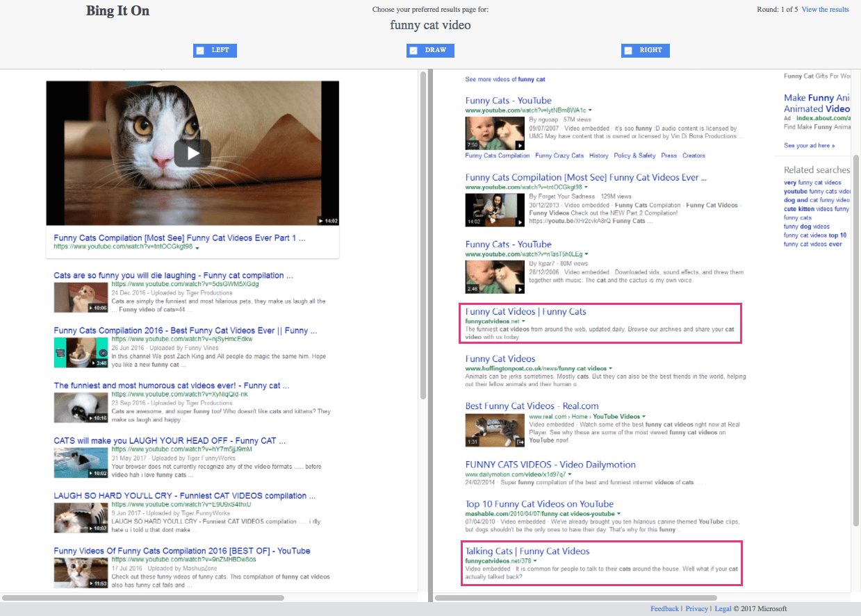This screenshot has width=861, height=616.
Task: Expand arrow beside funnycatvideos.net URL without /378
Action: click(523, 322)
